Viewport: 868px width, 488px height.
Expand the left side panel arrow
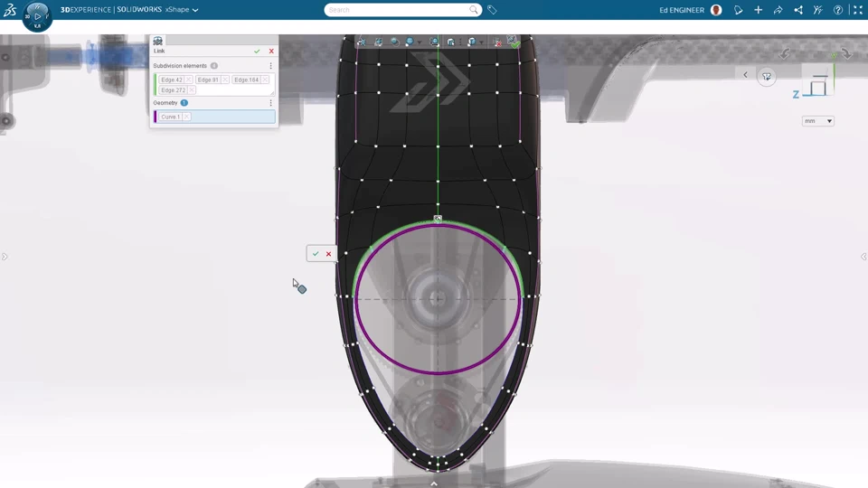[5, 257]
